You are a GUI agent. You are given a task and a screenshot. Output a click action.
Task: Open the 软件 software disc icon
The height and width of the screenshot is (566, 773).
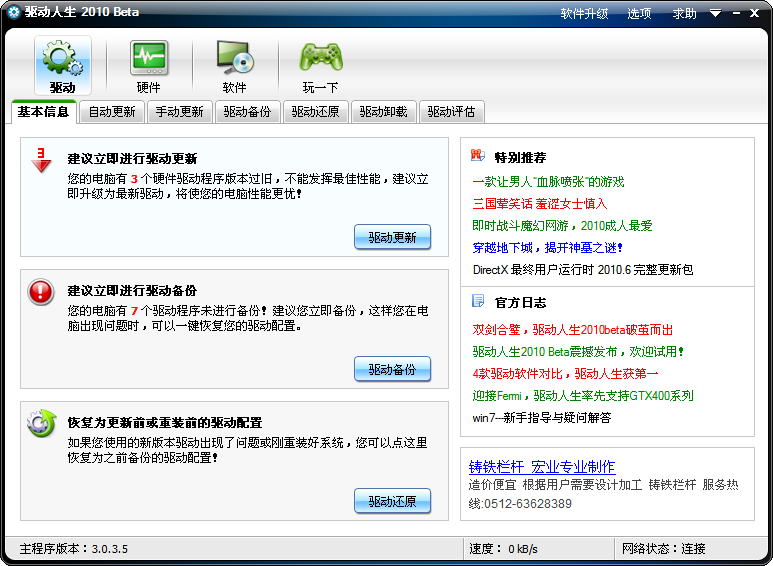pos(235,66)
